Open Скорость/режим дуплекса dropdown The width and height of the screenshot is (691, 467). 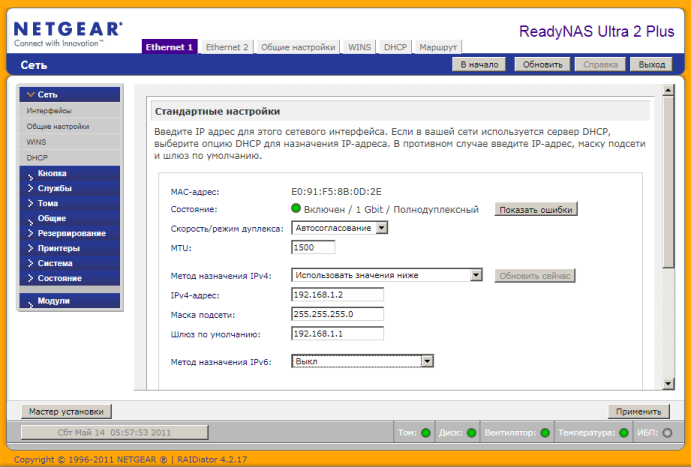(339, 228)
